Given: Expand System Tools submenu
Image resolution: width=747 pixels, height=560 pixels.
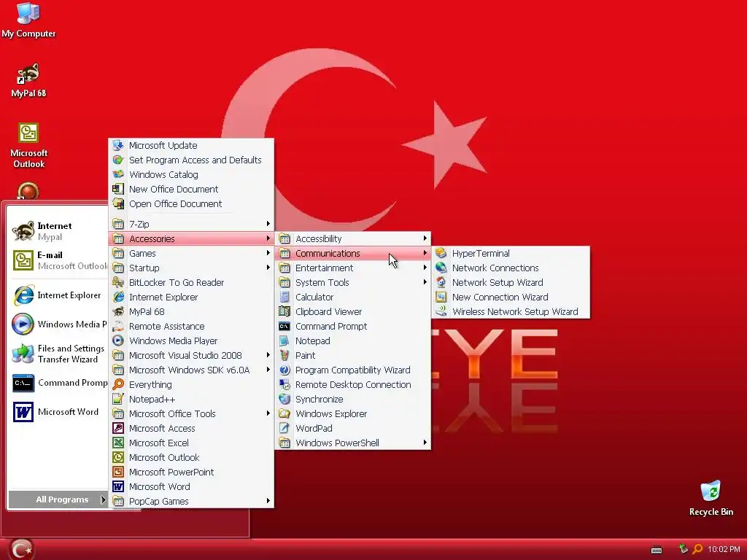Looking at the screenshot, I should 353,282.
